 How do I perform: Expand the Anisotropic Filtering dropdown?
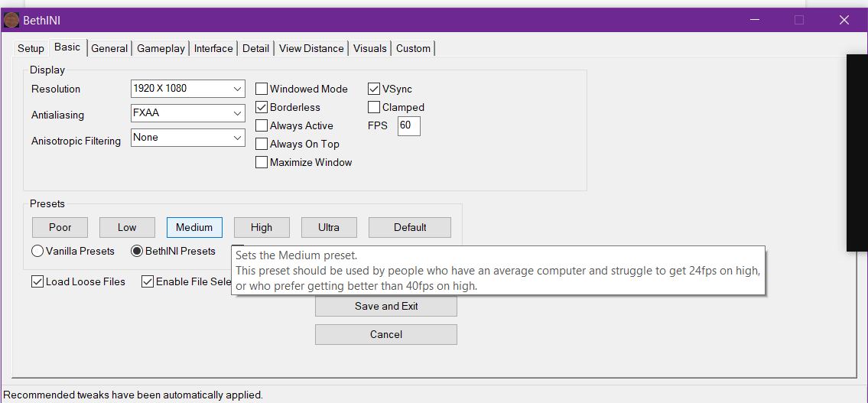tap(188, 138)
